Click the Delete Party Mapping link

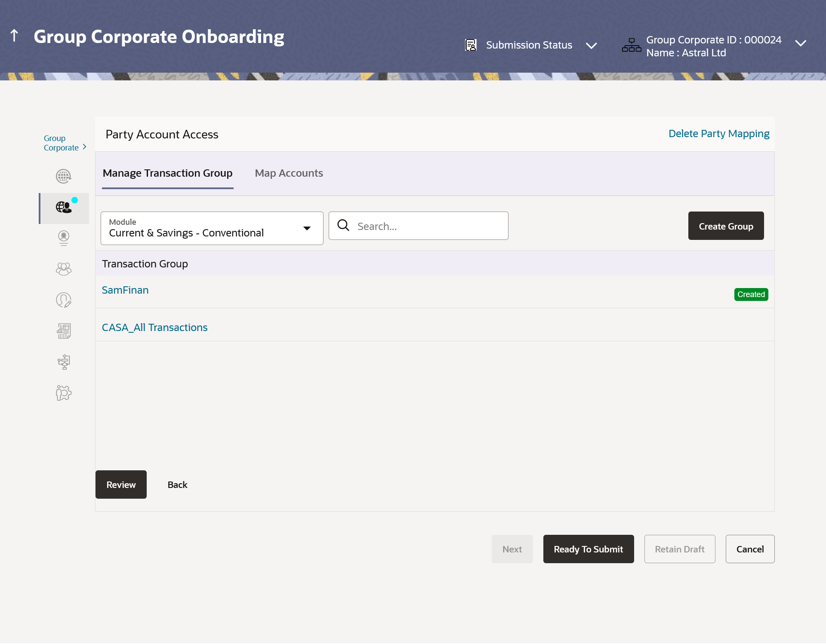(718, 134)
